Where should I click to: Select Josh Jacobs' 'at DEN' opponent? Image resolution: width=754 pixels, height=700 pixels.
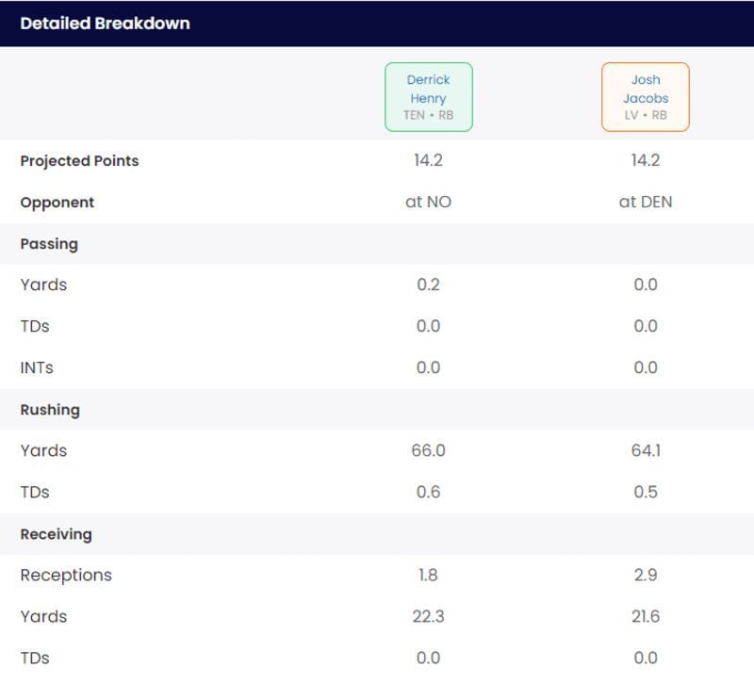coord(646,203)
